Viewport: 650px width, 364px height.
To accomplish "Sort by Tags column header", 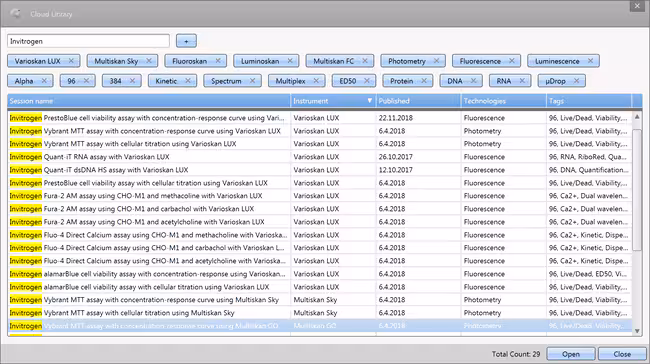I will point(589,101).
